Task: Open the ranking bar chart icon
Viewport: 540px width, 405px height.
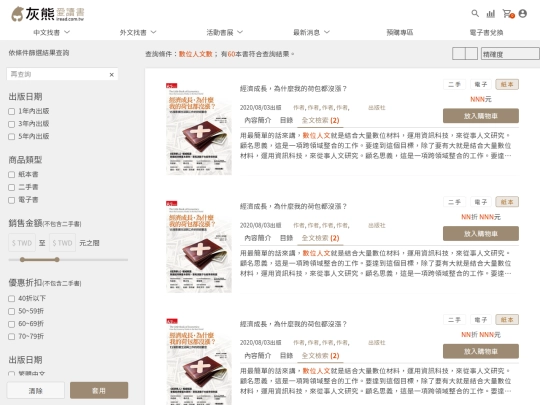Action: click(x=490, y=13)
